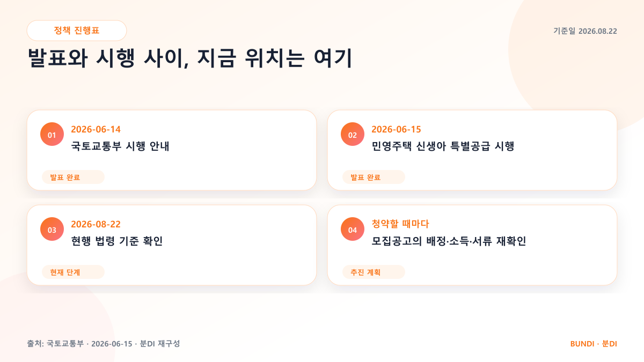
Task: Click the 출처 source line in footer
Action: click(104, 343)
